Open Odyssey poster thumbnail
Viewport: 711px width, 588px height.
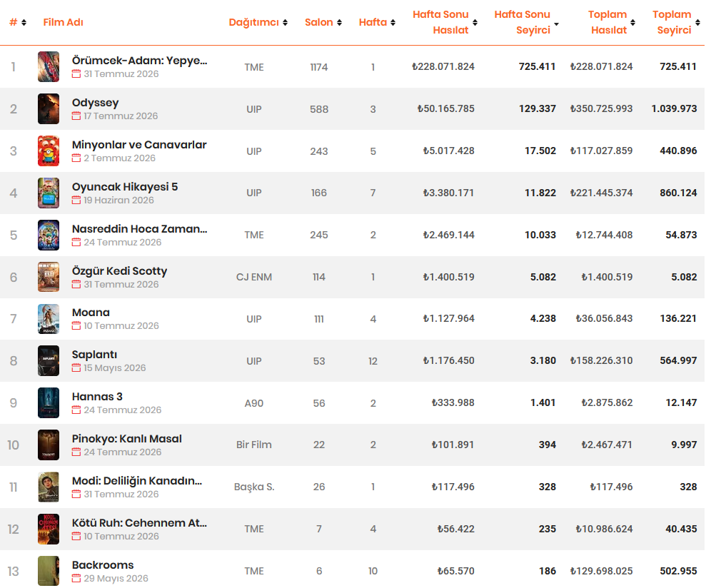pos(49,108)
